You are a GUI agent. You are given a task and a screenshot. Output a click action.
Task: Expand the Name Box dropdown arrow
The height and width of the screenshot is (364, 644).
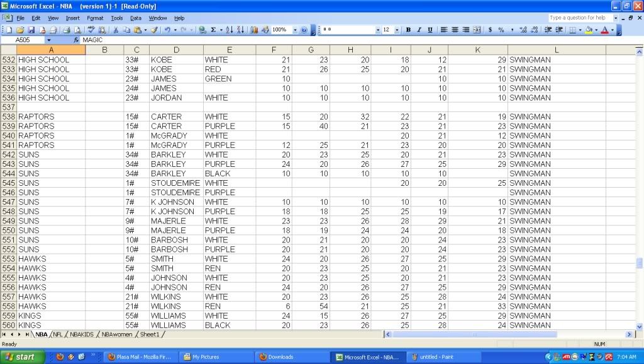tap(49, 40)
